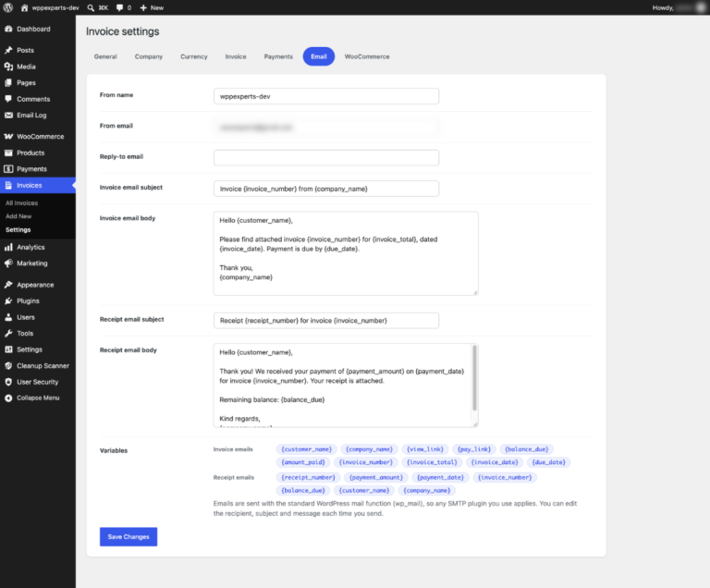Click the Tools wrench icon
Image resolution: width=710 pixels, height=588 pixels.
pos(8,334)
